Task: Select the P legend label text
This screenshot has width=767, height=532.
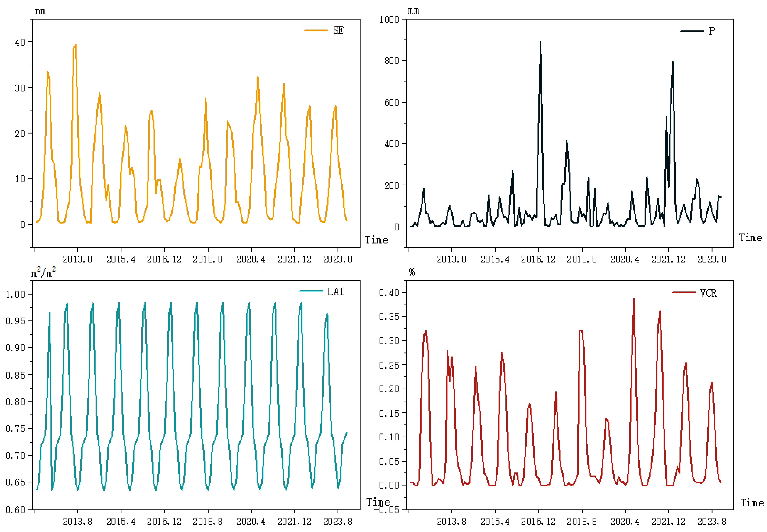Action: (x=712, y=31)
